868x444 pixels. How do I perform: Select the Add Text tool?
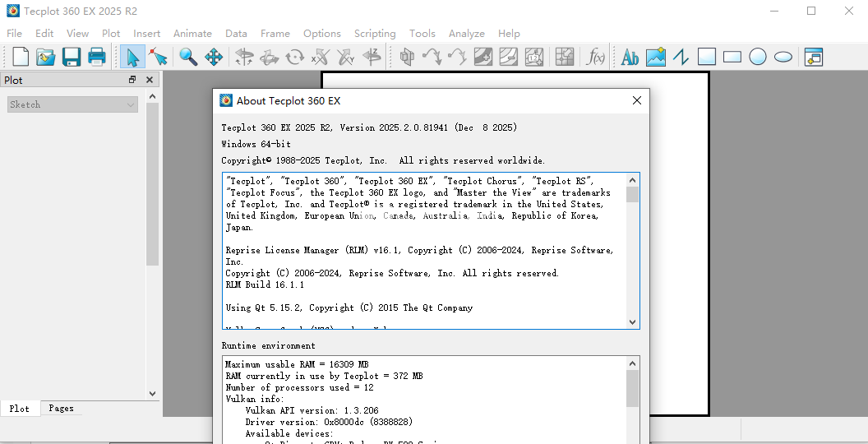click(x=630, y=57)
